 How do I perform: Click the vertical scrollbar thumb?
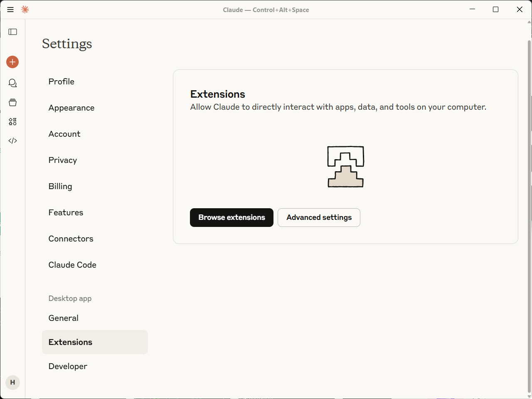pos(529,216)
